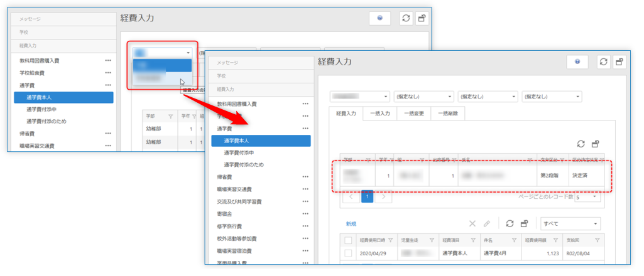Open 学年 column filter in back window

[194, 117]
